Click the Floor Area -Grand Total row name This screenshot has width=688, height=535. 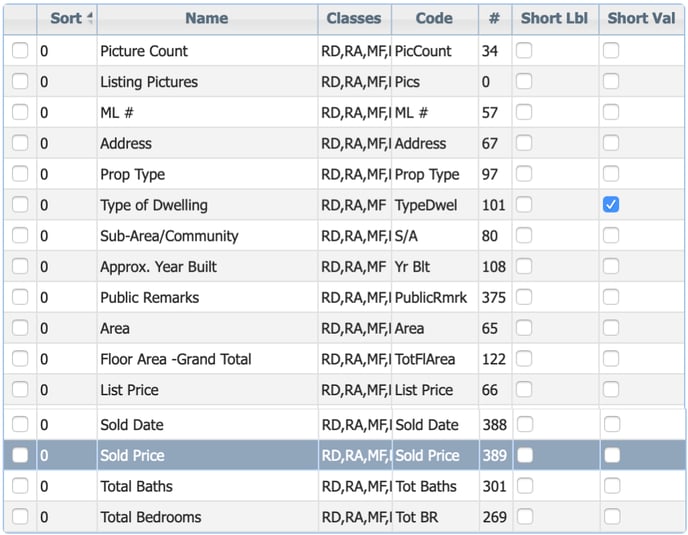(176, 359)
